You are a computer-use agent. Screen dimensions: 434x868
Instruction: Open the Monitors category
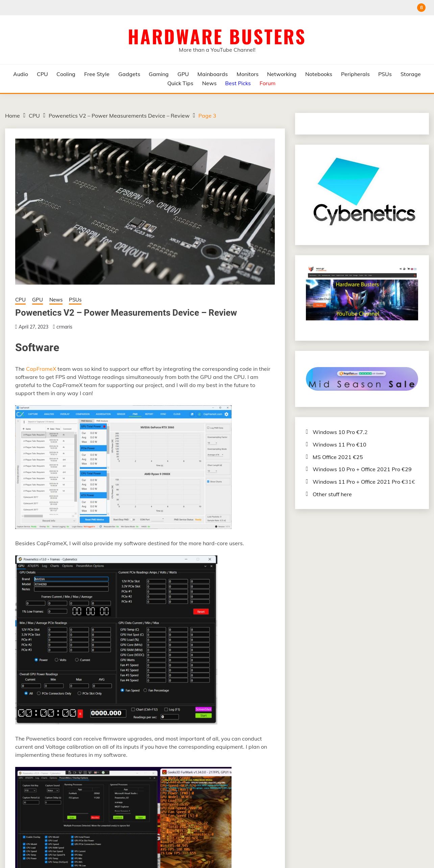(x=247, y=74)
